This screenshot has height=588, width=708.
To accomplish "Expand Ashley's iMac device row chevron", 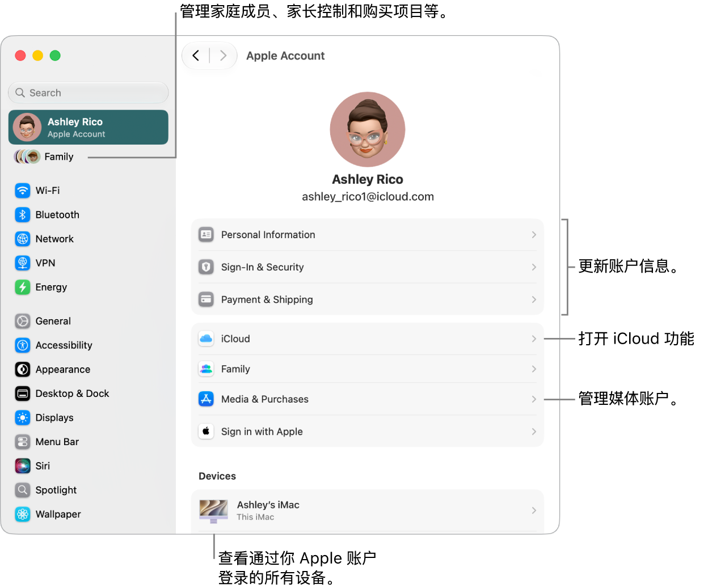I will point(534,510).
